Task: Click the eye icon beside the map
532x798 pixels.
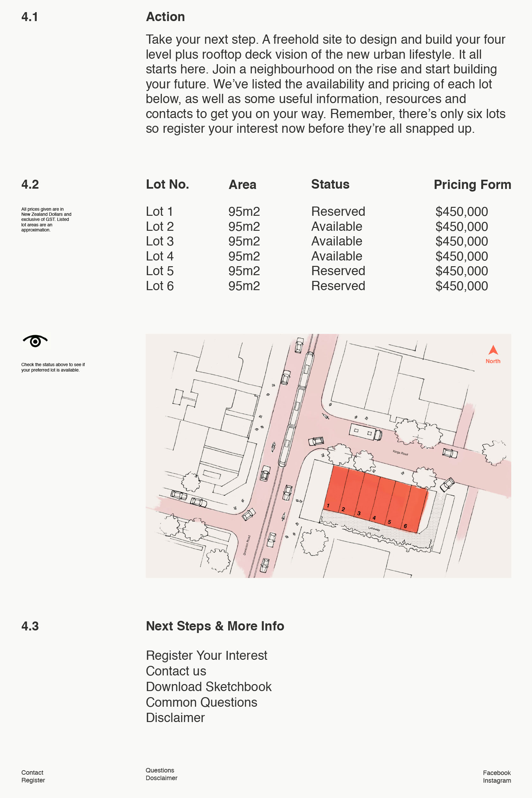Action: pyautogui.click(x=35, y=341)
